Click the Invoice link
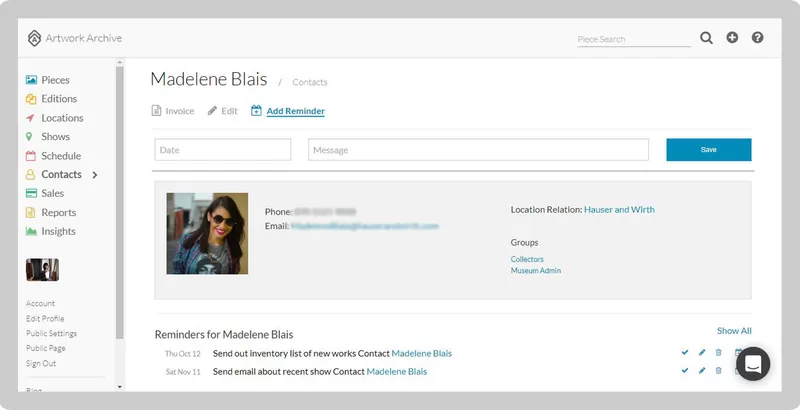This screenshot has height=410, width=800. (x=180, y=111)
